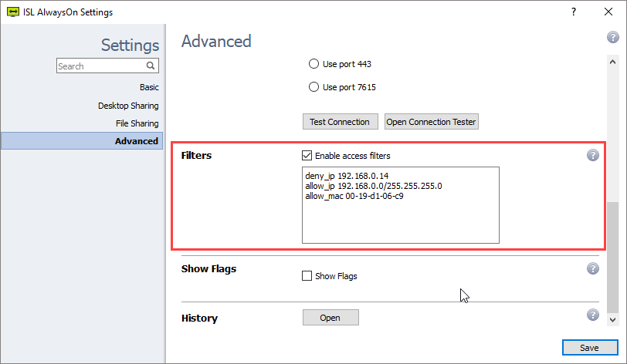Screen dimensions: 627x364
Task: Enable the Show Flags checkbox
Action: tap(307, 276)
